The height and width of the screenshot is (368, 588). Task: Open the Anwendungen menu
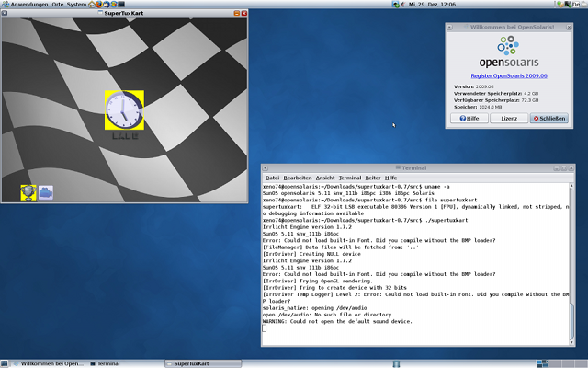click(29, 4)
